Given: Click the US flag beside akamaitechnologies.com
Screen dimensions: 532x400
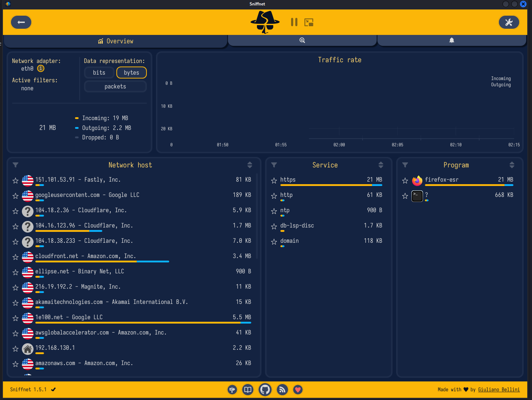Looking at the screenshot, I should tap(28, 303).
